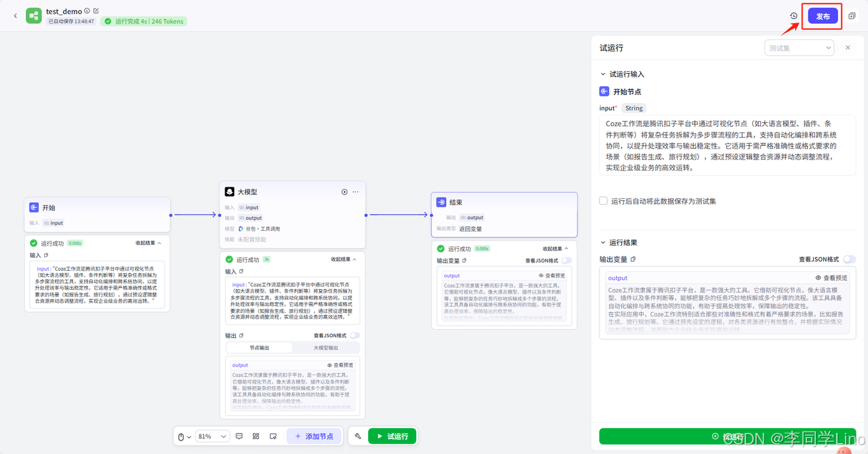This screenshot has height=454, width=868.
Task: Click the success check icon under 大模型
Action: pos(229,259)
